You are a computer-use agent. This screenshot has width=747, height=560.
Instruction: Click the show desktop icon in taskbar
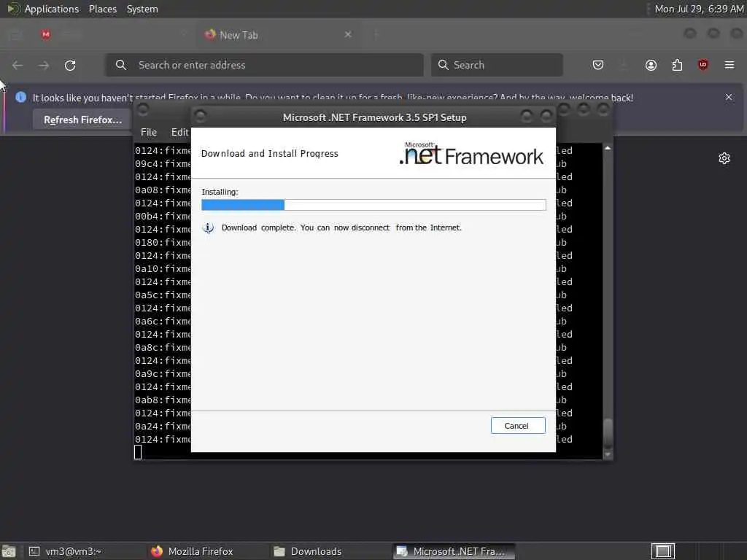point(9,551)
